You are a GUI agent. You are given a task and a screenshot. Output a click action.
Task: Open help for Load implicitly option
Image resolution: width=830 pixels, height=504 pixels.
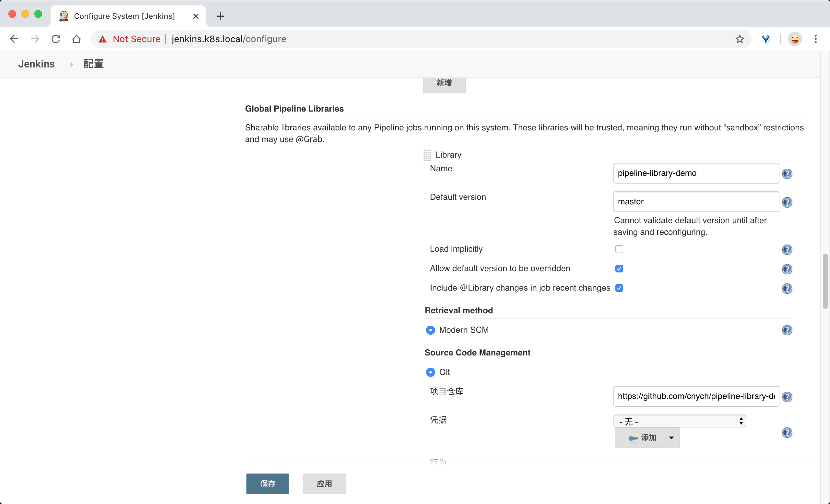click(x=788, y=250)
